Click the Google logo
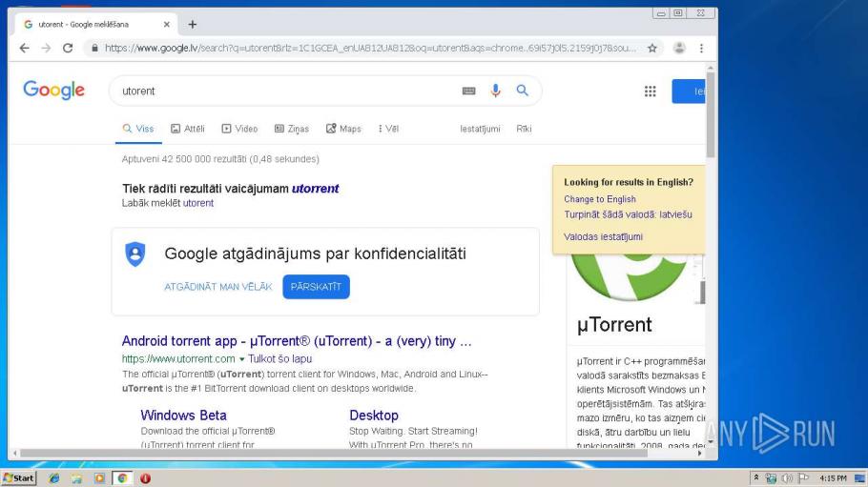This screenshot has width=868, height=487. pyautogui.click(x=53, y=90)
